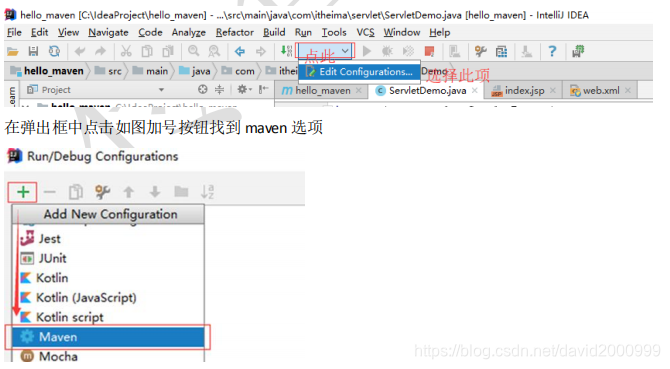Open the Build menu

(274, 32)
